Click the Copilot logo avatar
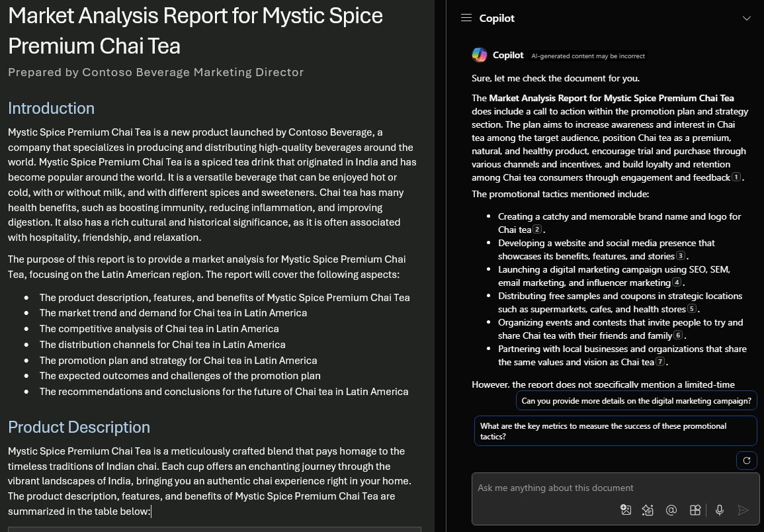The height and width of the screenshot is (532, 764). 480,55
